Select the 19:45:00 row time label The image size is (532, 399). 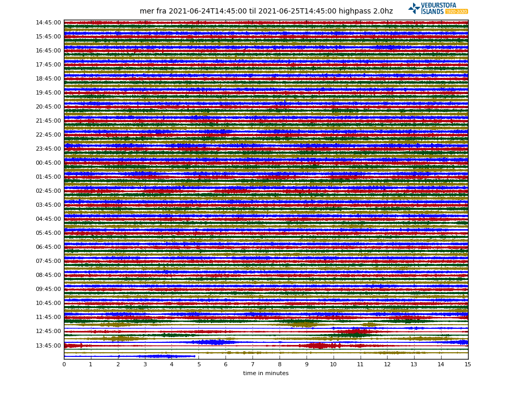pyautogui.click(x=48, y=93)
